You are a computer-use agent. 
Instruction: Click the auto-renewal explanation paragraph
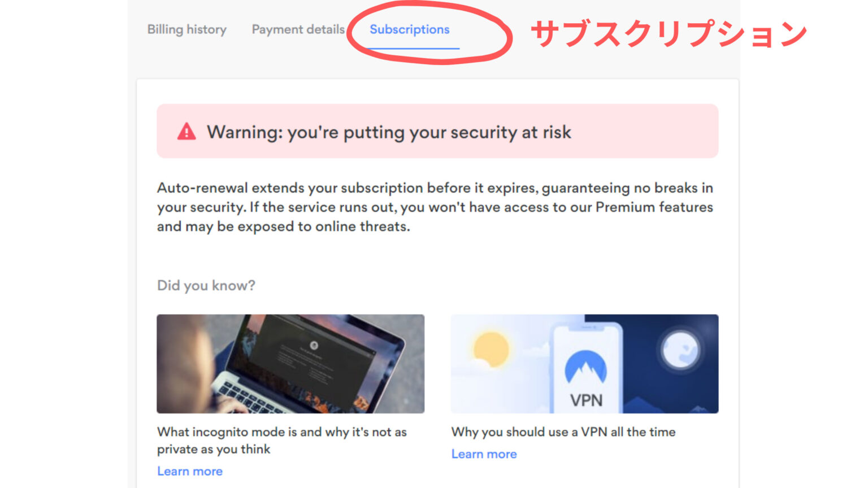point(435,207)
